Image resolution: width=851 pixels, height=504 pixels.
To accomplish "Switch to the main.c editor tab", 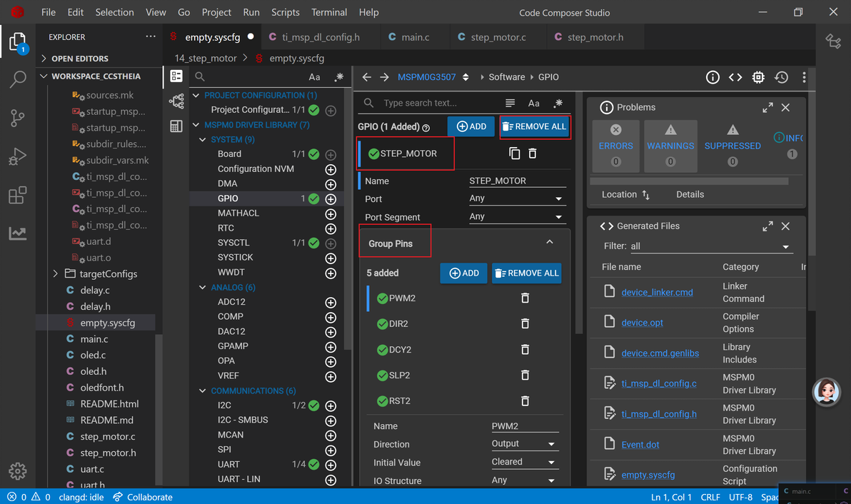I will point(416,37).
